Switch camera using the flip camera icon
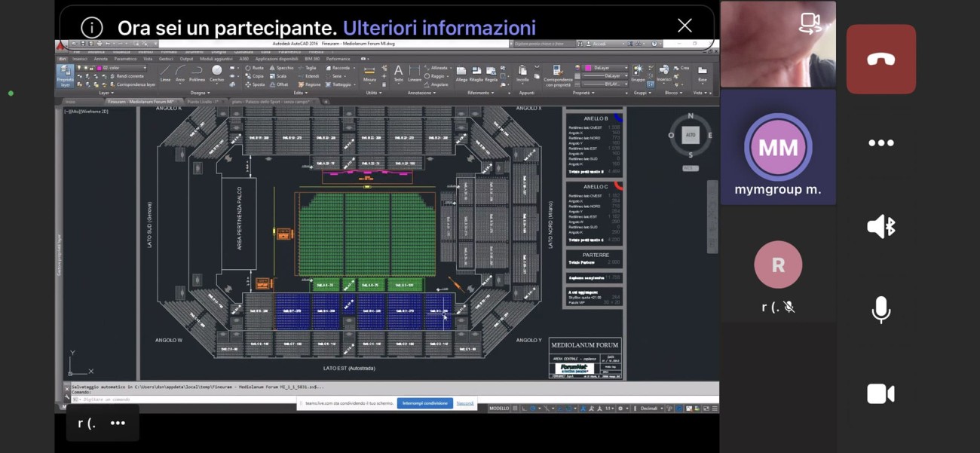The image size is (980, 453). [x=810, y=23]
